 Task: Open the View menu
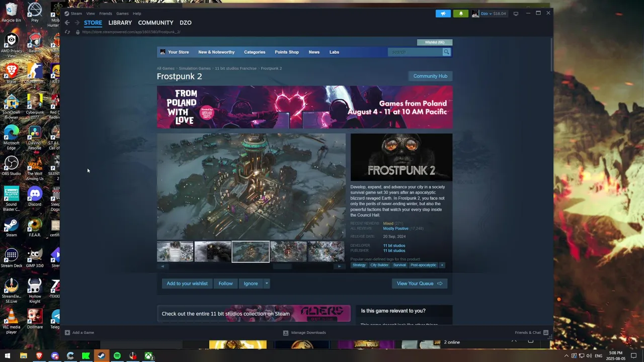click(x=91, y=14)
